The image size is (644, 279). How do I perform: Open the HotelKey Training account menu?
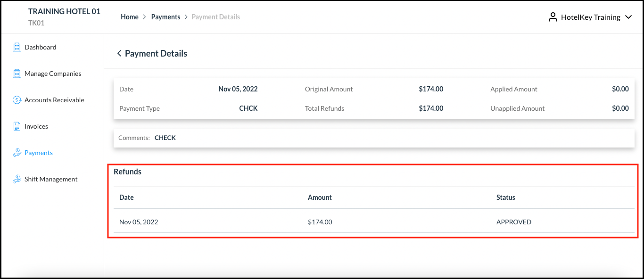click(x=590, y=17)
